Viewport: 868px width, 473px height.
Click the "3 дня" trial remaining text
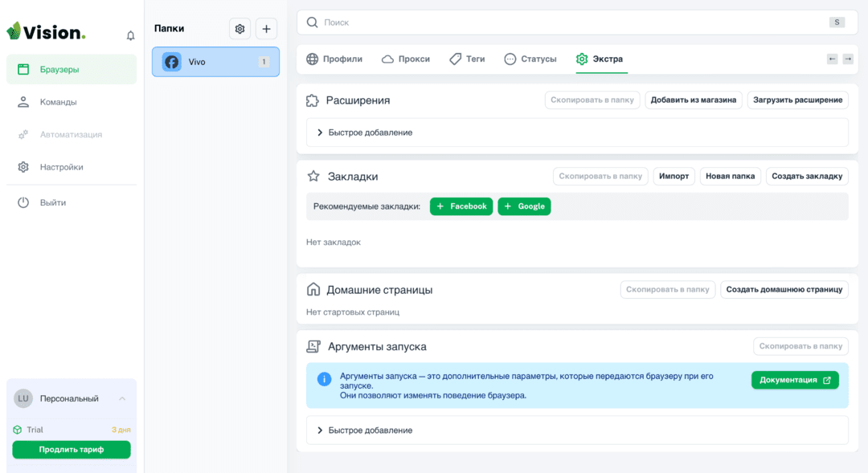[x=121, y=430]
